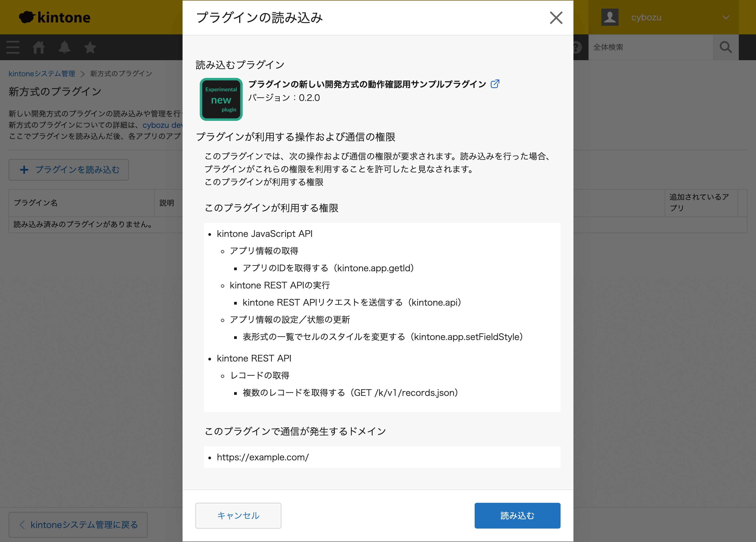Click the 読み込む confirm button
Image resolution: width=756 pixels, height=542 pixels.
(x=517, y=515)
